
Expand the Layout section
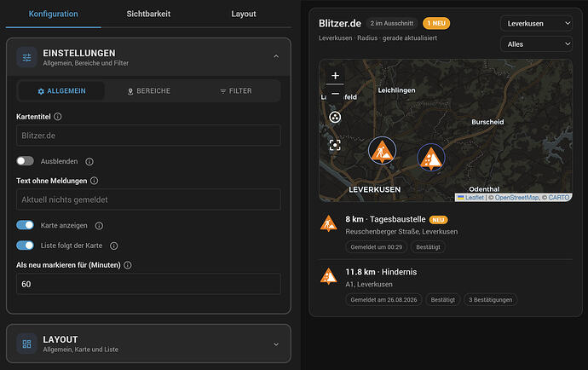click(148, 344)
